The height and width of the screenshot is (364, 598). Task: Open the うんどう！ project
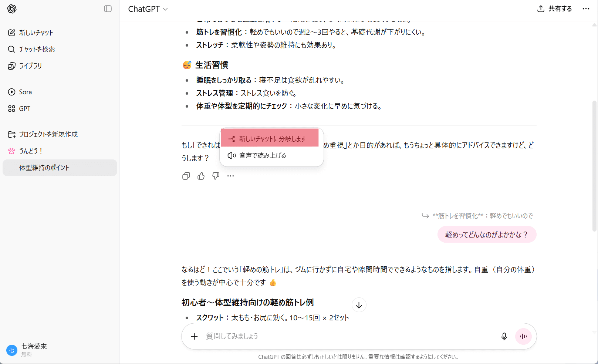(31, 151)
